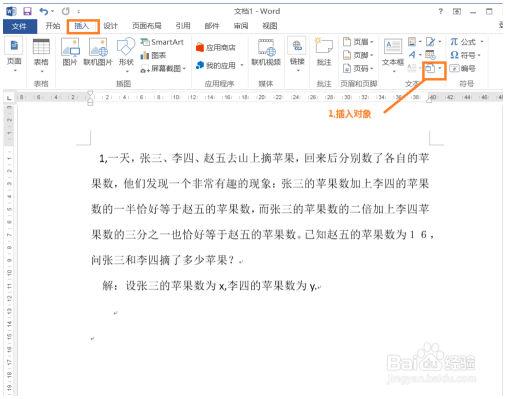Screen dimensions: 506x399
Task: Click the Undo arrow icon
Action: (44, 11)
